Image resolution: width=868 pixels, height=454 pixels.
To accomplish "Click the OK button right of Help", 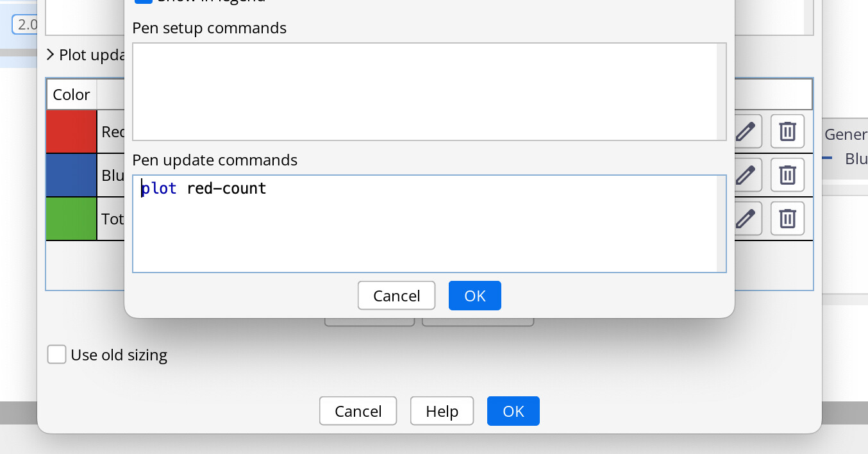I will [x=513, y=411].
